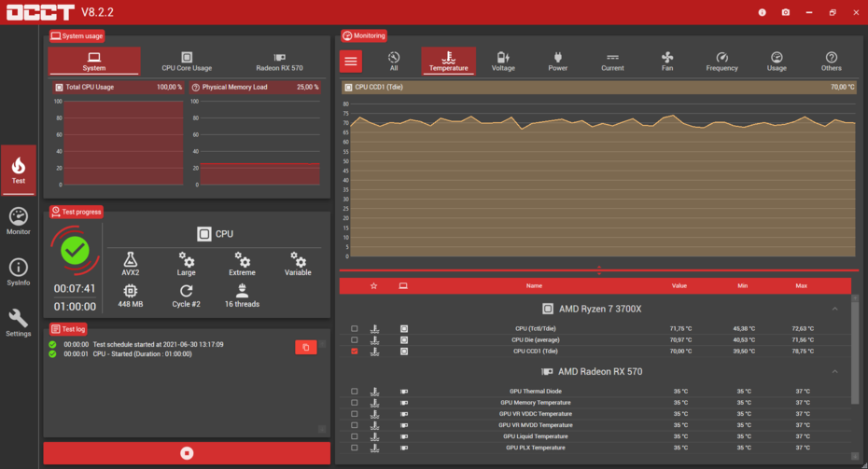This screenshot has height=469, width=868.
Task: Click graph icon for CPU Die (average) row
Action: [375, 340]
